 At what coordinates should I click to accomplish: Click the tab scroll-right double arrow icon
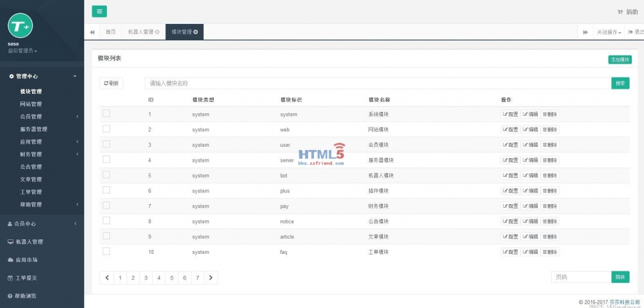coord(585,31)
